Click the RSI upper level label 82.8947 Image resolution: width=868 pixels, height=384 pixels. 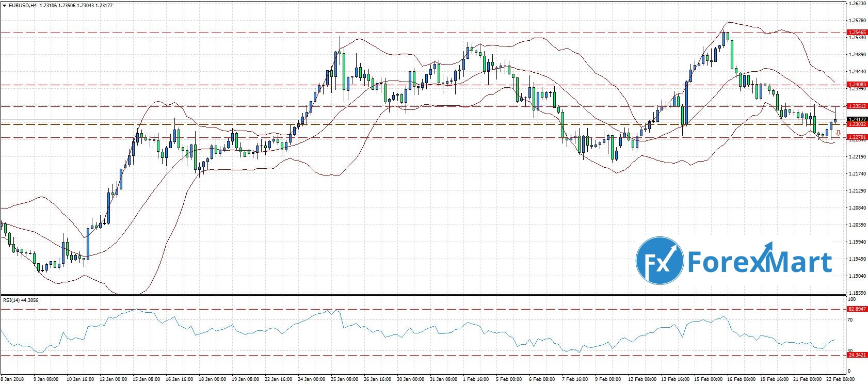point(857,309)
